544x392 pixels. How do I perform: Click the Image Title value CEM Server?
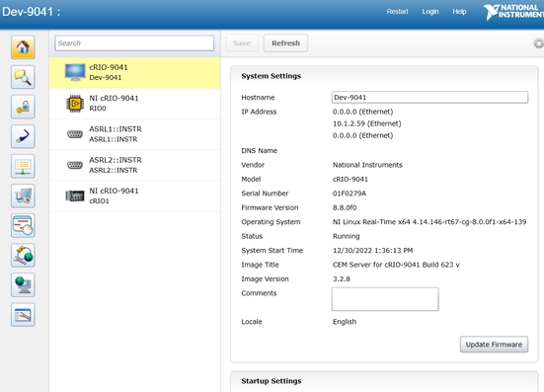396,265
